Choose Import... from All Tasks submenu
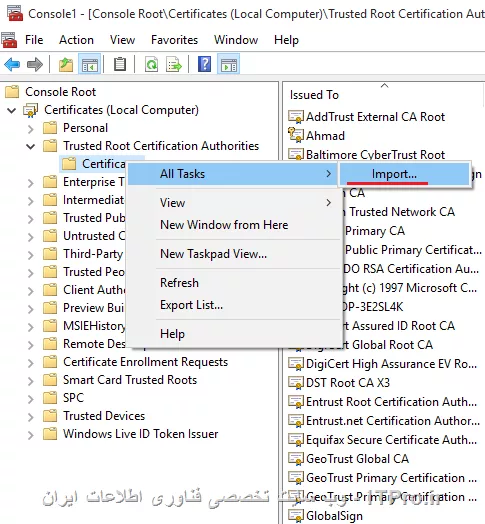This screenshot has height=524, width=485. [405, 174]
